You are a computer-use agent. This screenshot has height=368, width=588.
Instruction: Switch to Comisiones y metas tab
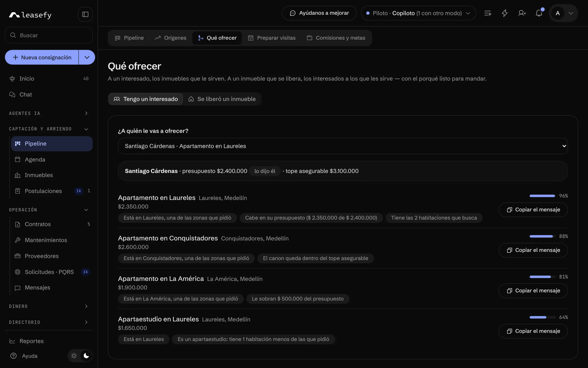[x=336, y=38]
